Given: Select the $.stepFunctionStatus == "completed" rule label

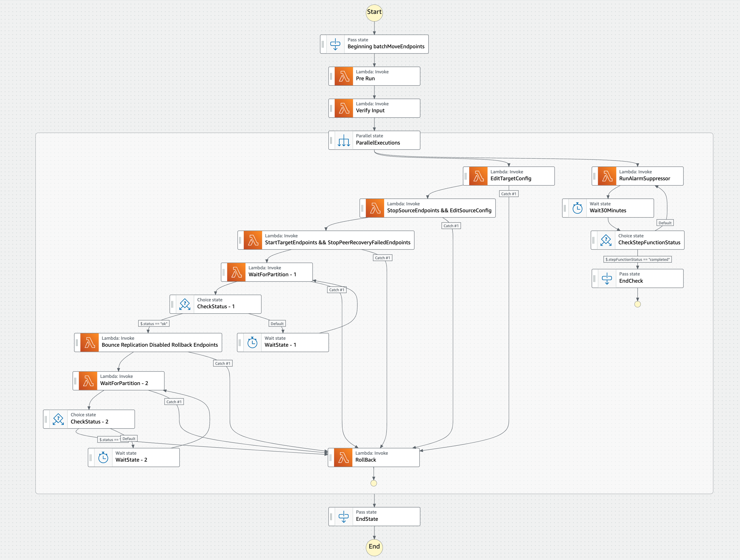Looking at the screenshot, I should [638, 259].
